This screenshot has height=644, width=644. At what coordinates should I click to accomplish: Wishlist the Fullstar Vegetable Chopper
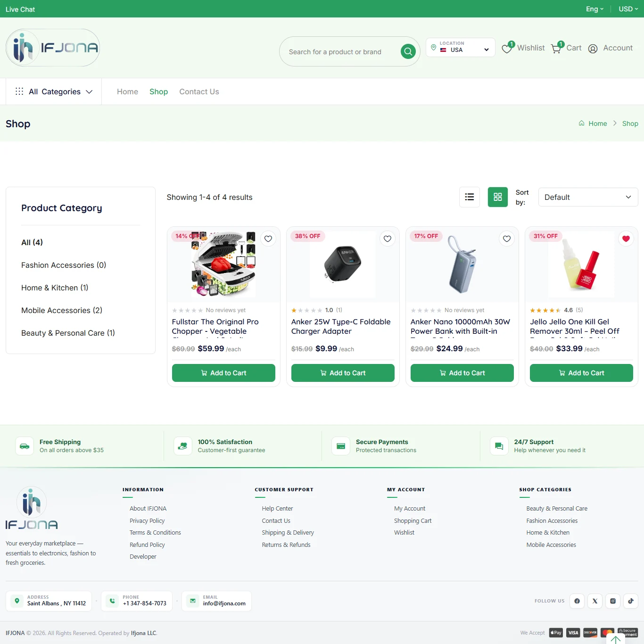pyautogui.click(x=268, y=239)
